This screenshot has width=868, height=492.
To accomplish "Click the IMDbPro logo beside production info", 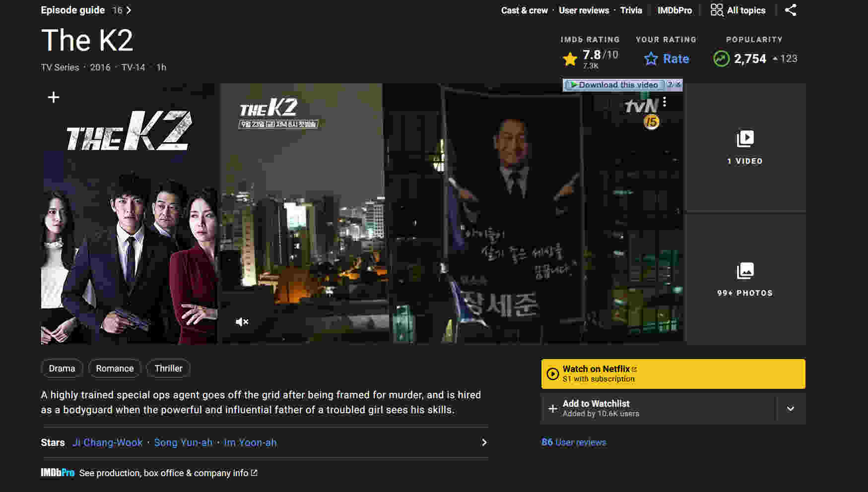I will tap(58, 473).
